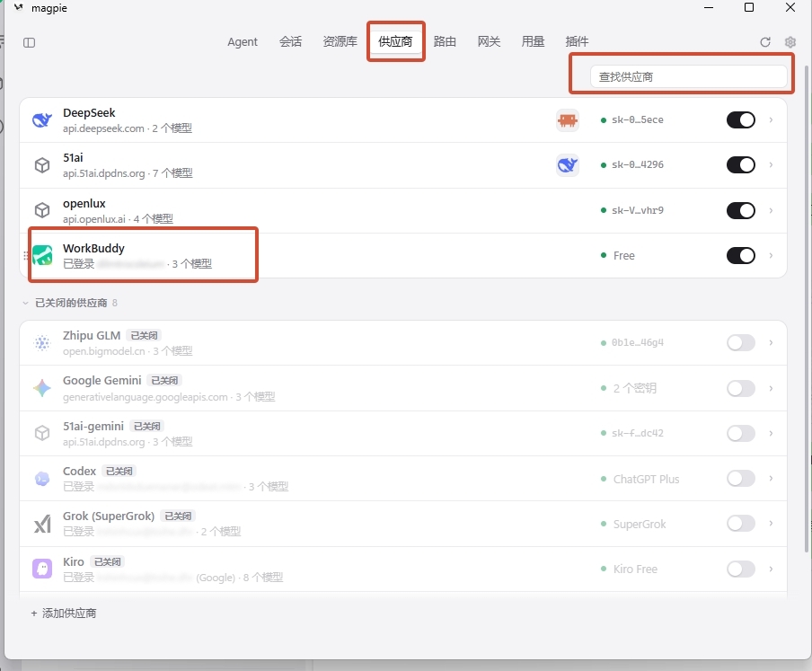Switch off the openlux provider

click(x=740, y=210)
